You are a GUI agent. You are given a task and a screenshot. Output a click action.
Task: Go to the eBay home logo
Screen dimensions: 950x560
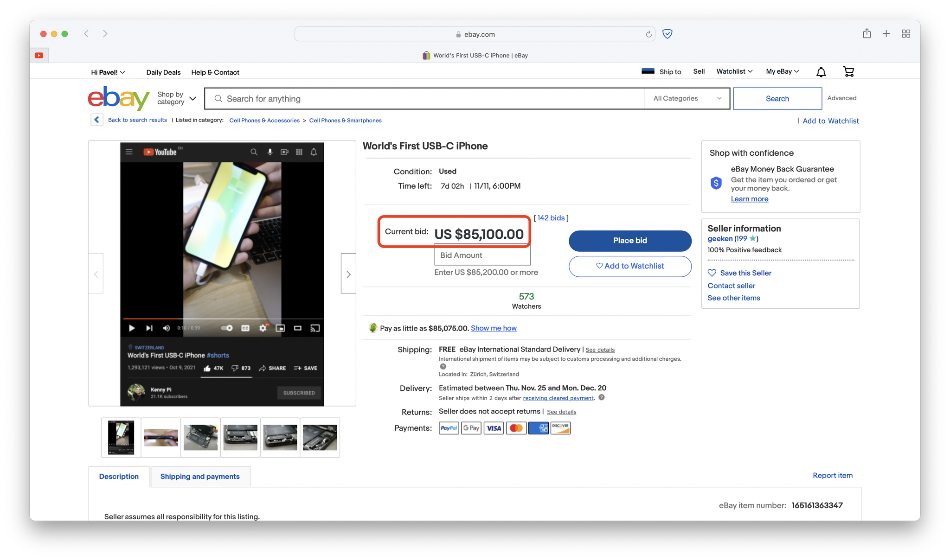119,98
